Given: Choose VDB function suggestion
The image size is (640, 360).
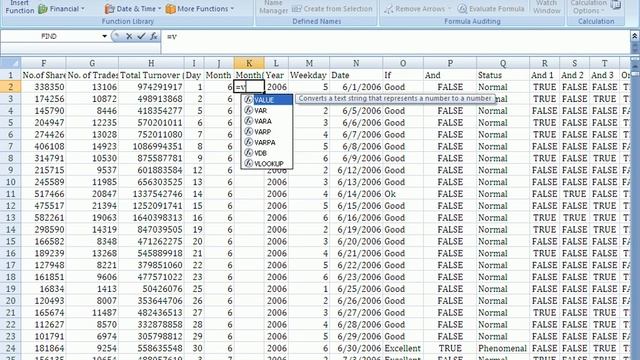Looking at the screenshot, I should [x=267, y=153].
